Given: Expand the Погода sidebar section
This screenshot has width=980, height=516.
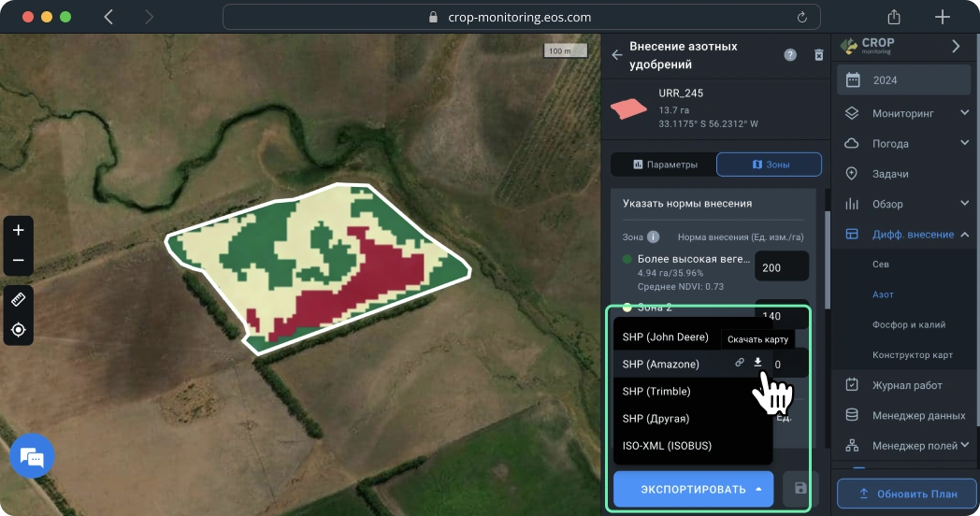Looking at the screenshot, I should 964,143.
